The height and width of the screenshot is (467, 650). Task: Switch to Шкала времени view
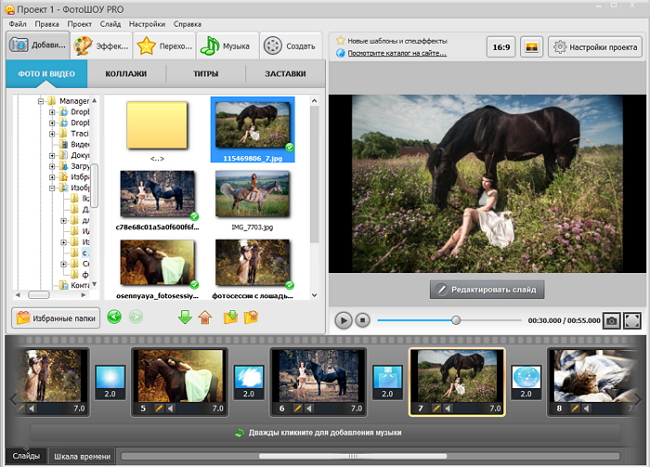(82, 456)
